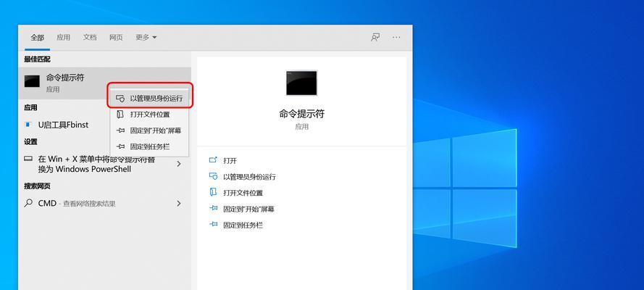Select 命令提示符 best match result
Viewport: 644px width, 290px height.
coord(104,83)
